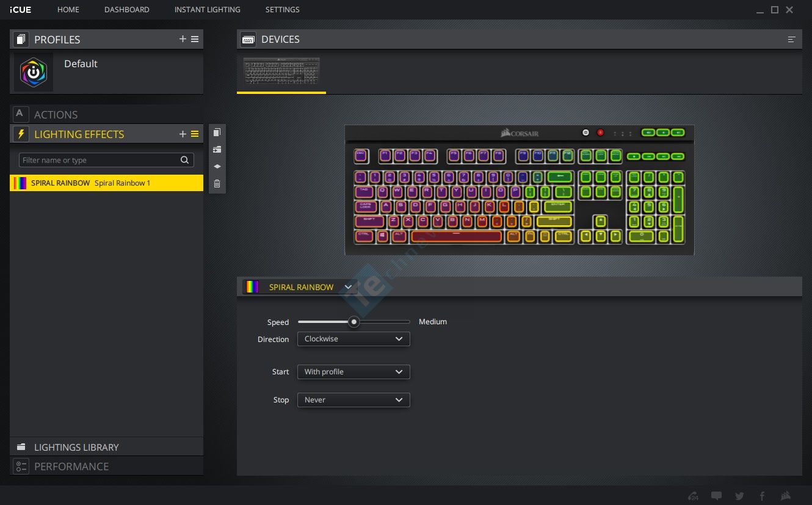
Task: Click the Speed slider handle
Action: (353, 322)
